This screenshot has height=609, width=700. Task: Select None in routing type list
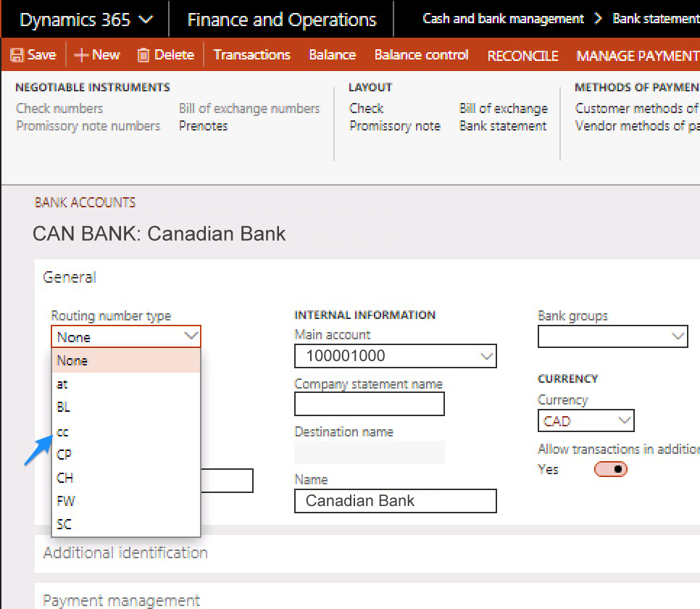pos(126,360)
